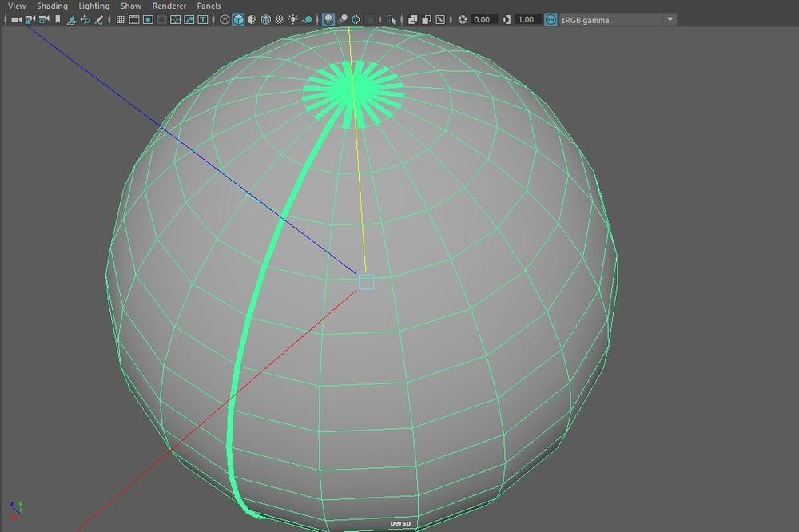This screenshot has width=799, height=532.
Task: Toggle the Lock Camera icon
Action: (x=30, y=19)
